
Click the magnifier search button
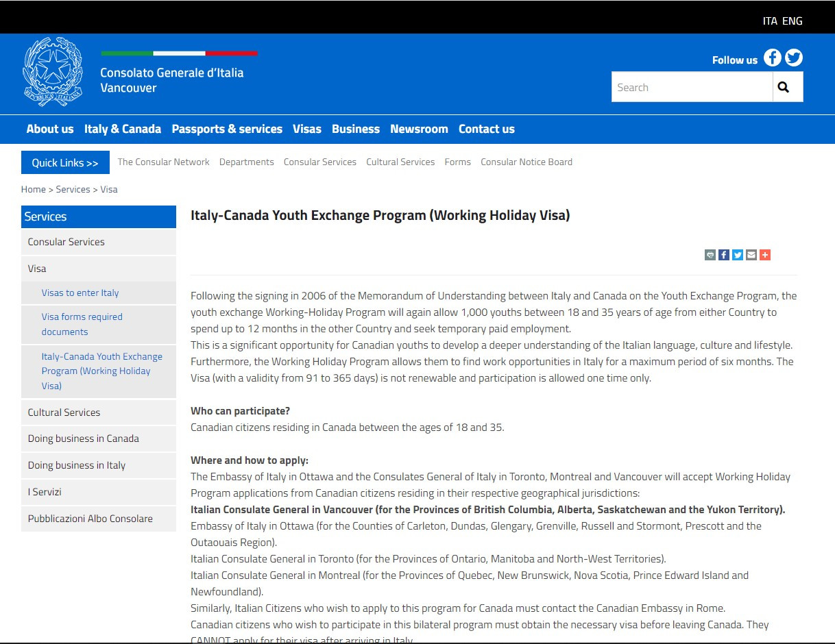pyautogui.click(x=788, y=87)
